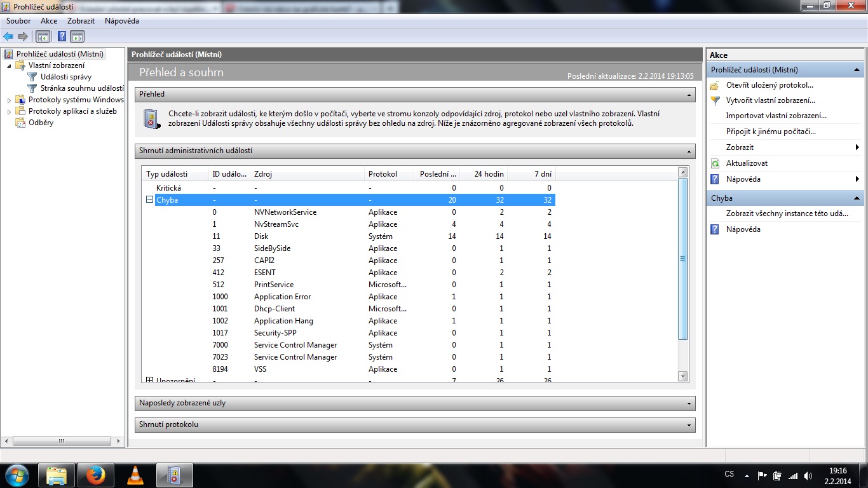Toggle the console tree toolbar icon
The image size is (868, 488).
tap(43, 36)
